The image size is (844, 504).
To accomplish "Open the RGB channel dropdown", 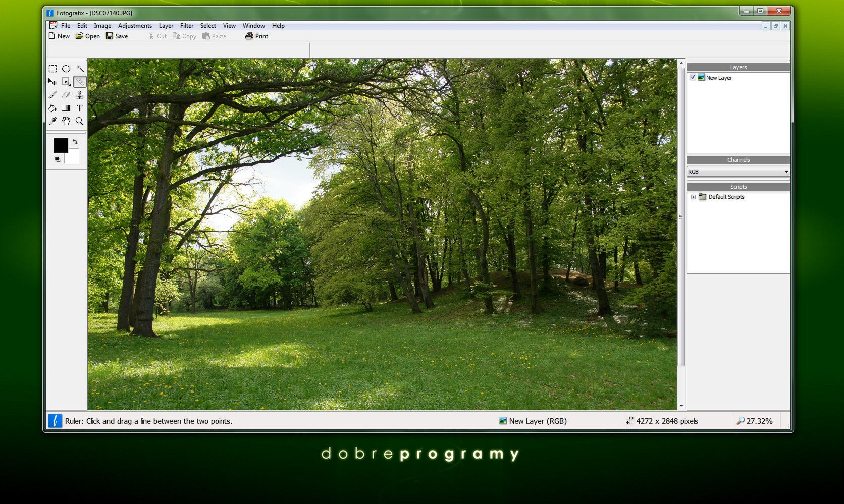I will (x=786, y=172).
